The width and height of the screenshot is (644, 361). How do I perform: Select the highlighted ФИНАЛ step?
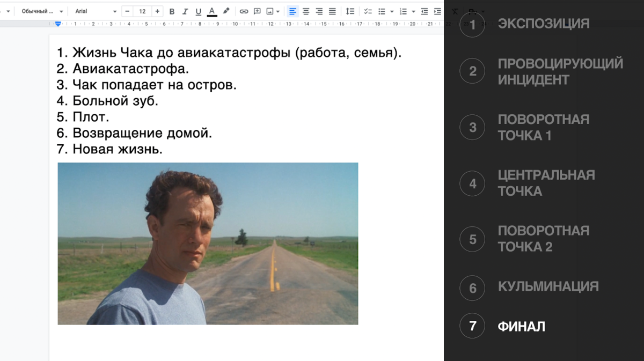pos(521,326)
